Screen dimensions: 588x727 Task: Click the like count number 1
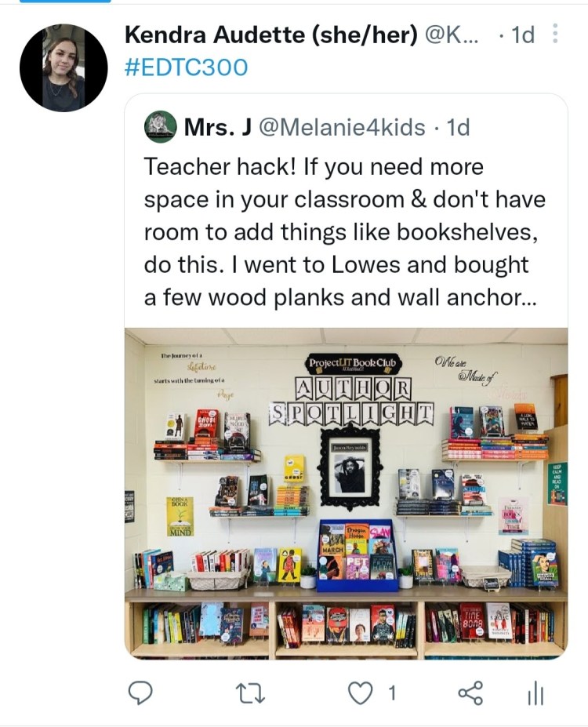point(392,693)
